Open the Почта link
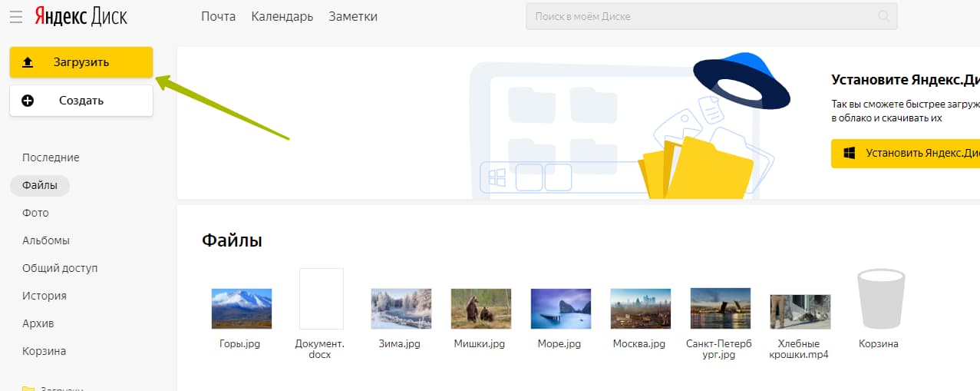The image size is (980, 391). [x=218, y=16]
